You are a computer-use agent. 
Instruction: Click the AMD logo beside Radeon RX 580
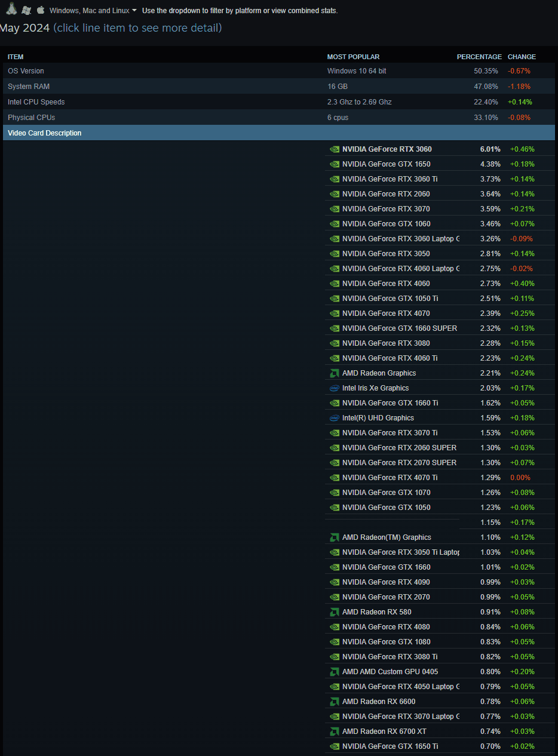tap(335, 612)
